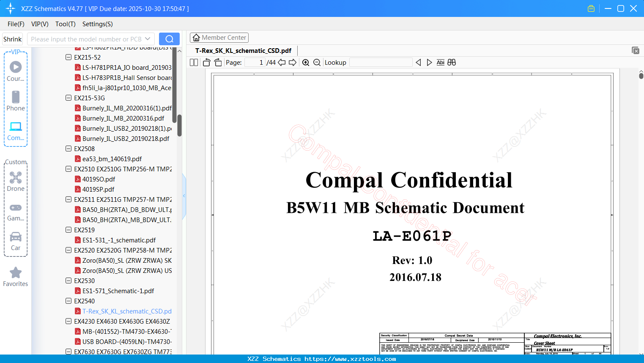Open the model number dropdown arrow
644x363 pixels.
pos(148,39)
